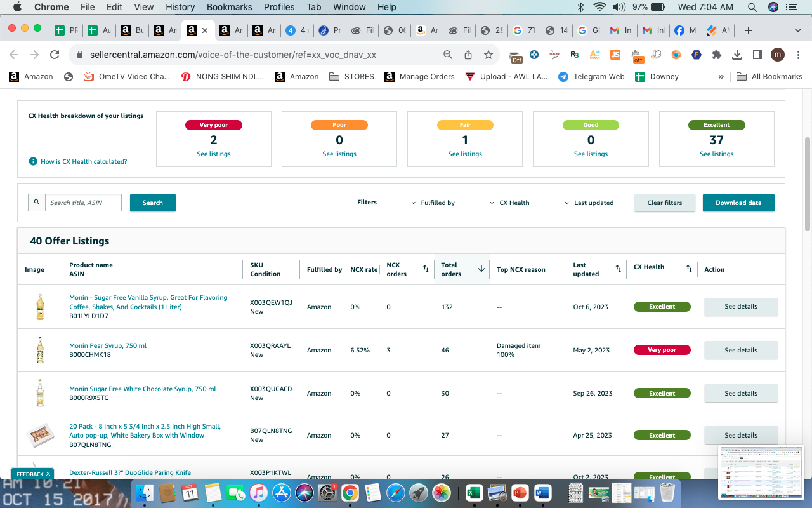Launch Safari from the Dock
812x508 pixels.
pyautogui.click(x=395, y=492)
